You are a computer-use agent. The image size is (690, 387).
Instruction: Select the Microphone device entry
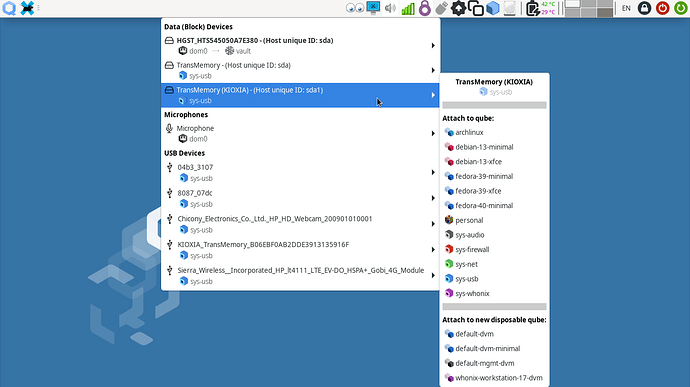click(300, 133)
